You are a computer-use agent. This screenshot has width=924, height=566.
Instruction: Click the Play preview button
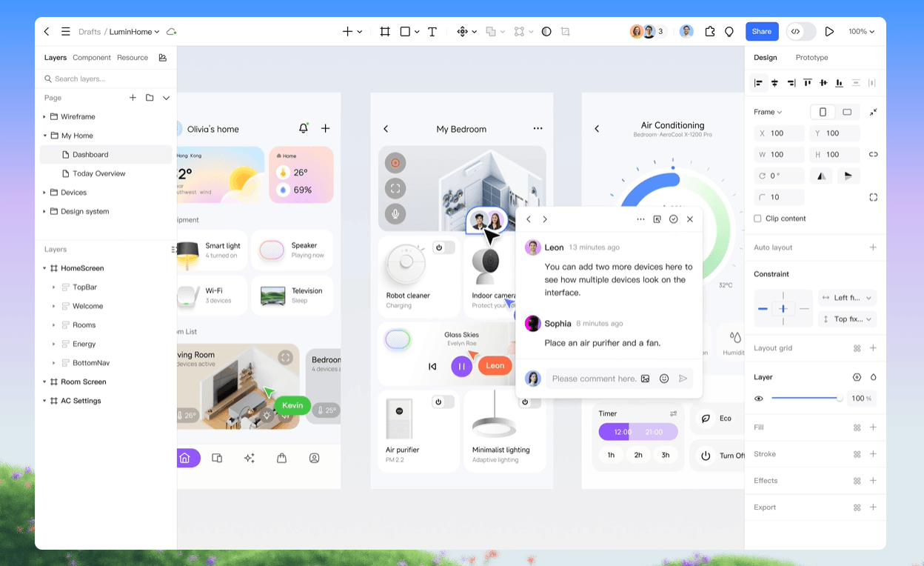[829, 32]
